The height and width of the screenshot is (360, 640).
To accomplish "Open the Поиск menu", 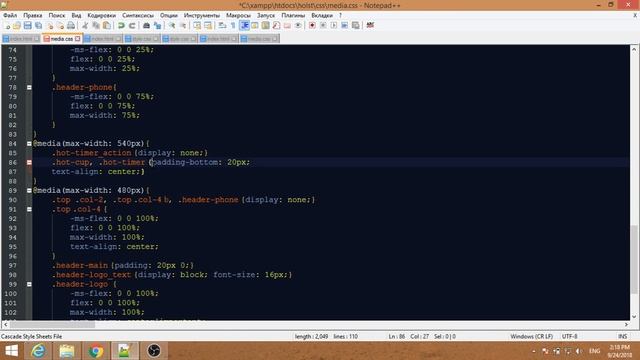I will click(57, 16).
